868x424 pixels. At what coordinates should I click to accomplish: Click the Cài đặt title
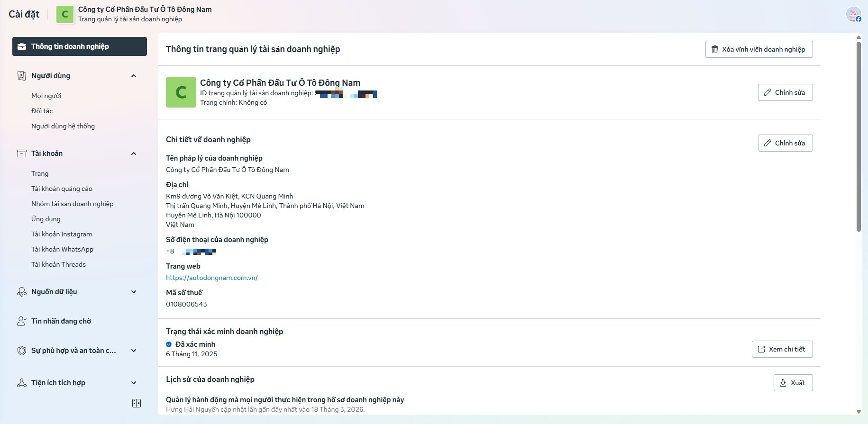point(24,14)
